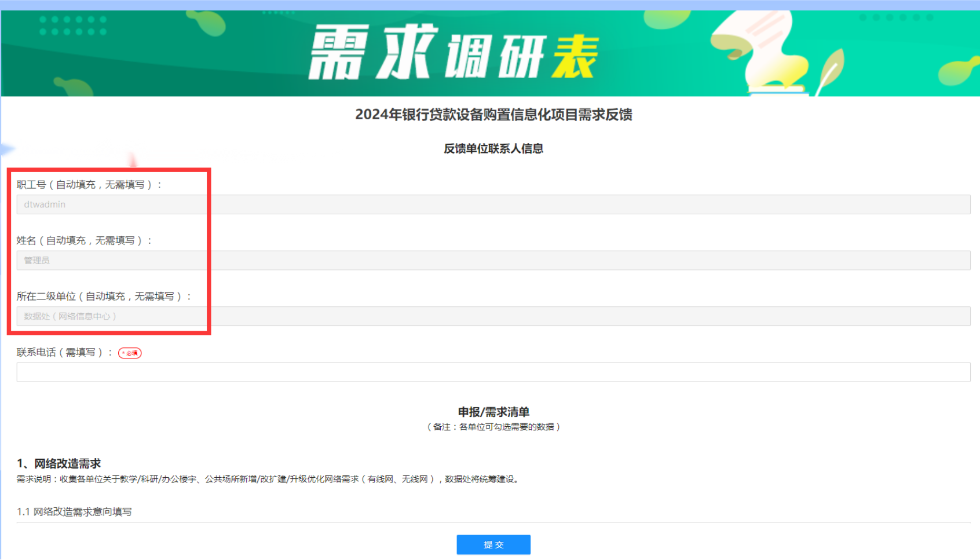
Task: Click the 1、网络改造需求 heading
Action: (59, 463)
